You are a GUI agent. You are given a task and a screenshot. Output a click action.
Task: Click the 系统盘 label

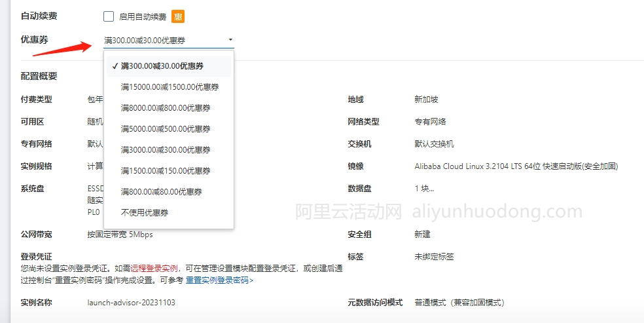33,189
